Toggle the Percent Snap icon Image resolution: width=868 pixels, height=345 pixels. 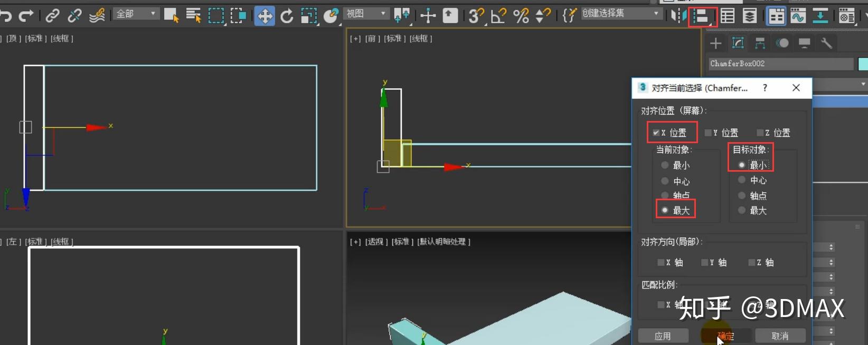coord(521,16)
